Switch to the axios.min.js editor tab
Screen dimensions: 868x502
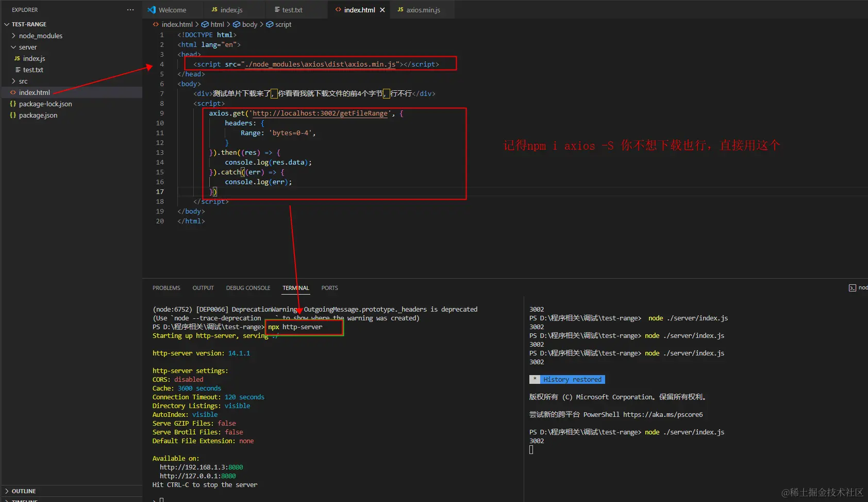pyautogui.click(x=423, y=10)
